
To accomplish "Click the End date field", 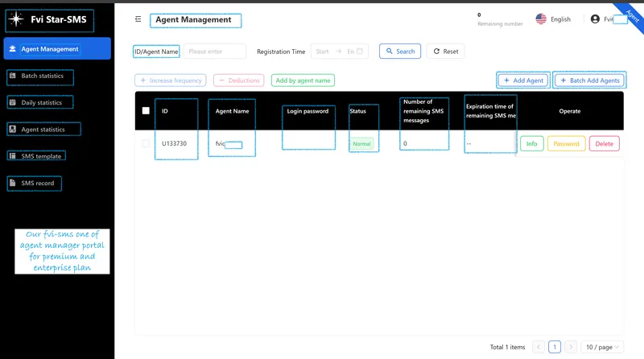I will tap(350, 52).
